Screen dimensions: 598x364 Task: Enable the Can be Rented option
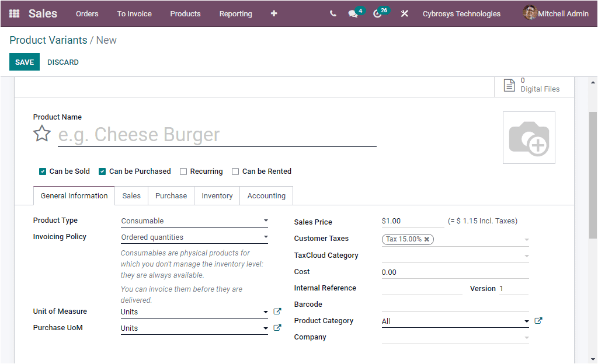[x=235, y=171]
